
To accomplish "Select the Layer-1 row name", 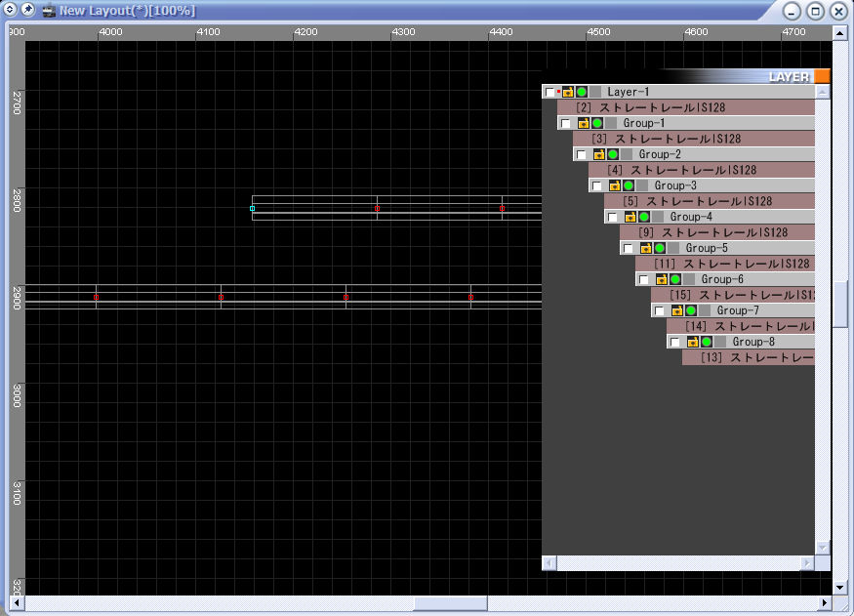I will click(x=628, y=92).
